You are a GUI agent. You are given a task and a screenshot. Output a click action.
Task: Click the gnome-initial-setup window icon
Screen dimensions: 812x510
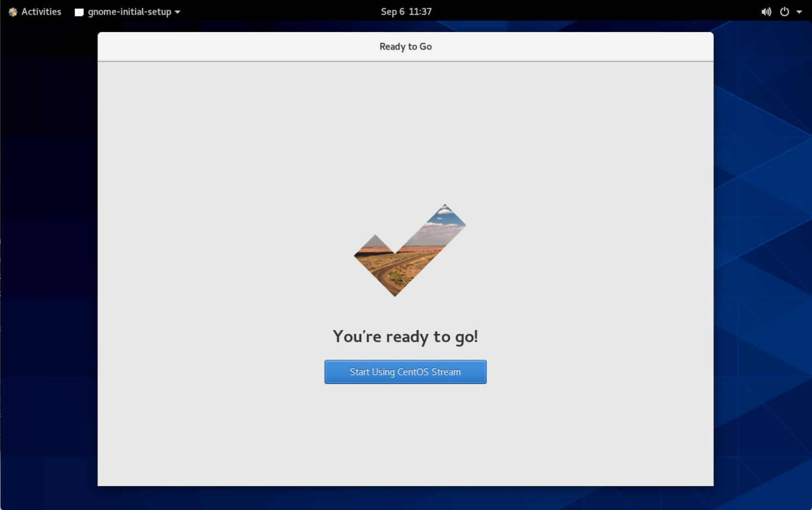click(x=79, y=12)
